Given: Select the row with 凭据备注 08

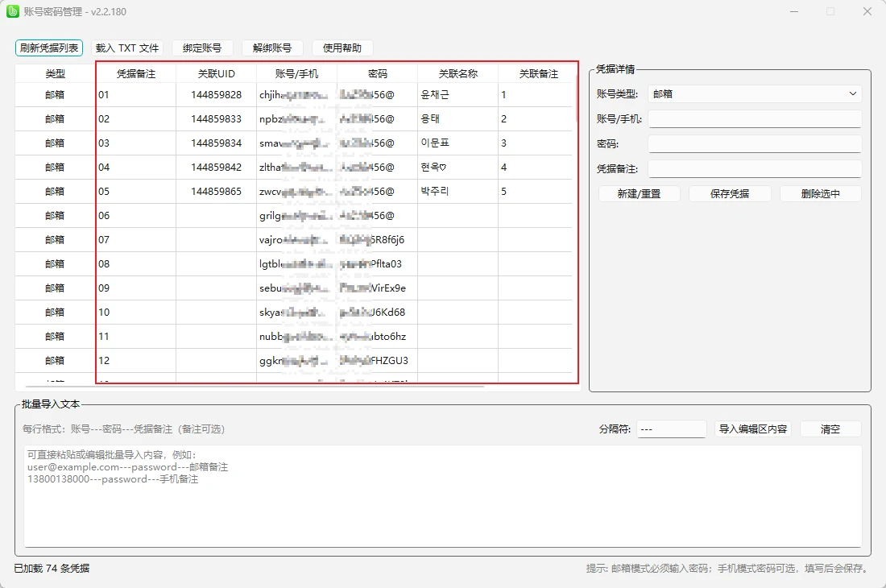Looking at the screenshot, I should [294, 263].
